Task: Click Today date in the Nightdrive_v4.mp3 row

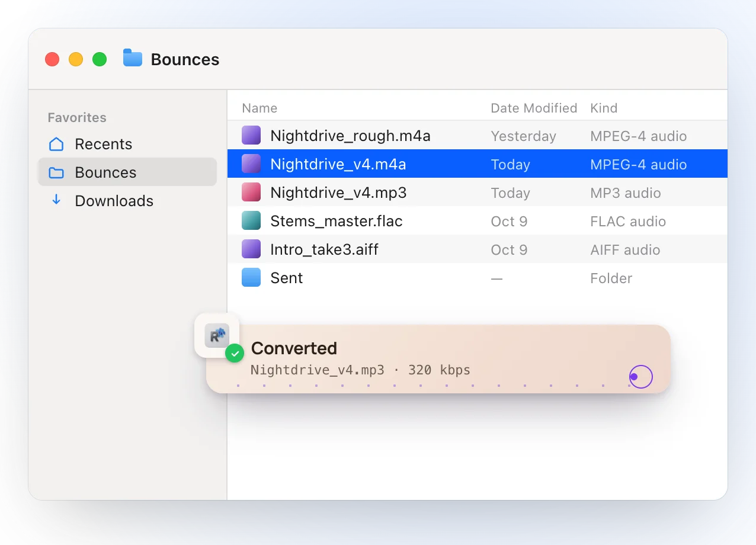Action: point(511,193)
